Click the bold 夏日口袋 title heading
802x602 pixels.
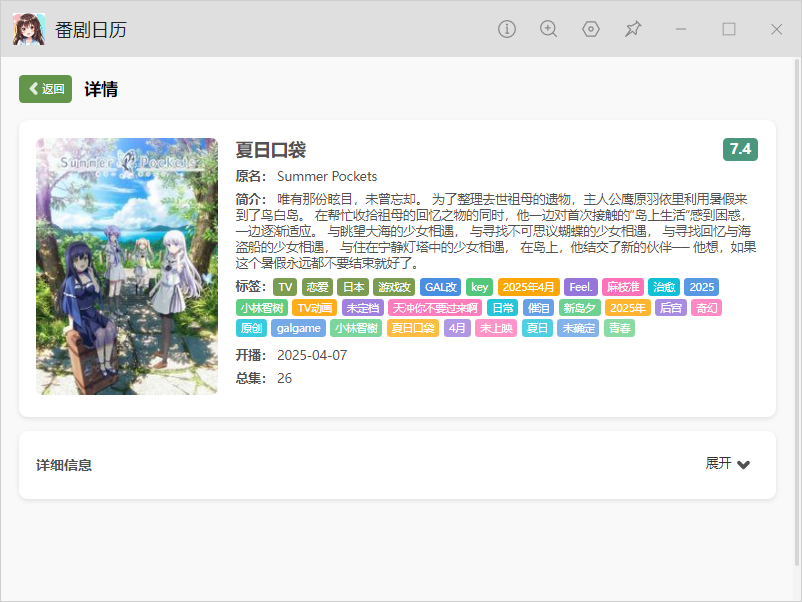tap(271, 150)
